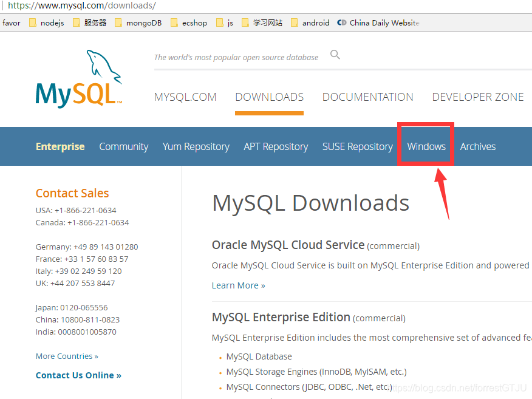The width and height of the screenshot is (532, 399).
Task: Open China Daily Website bookmark
Action: click(x=378, y=22)
